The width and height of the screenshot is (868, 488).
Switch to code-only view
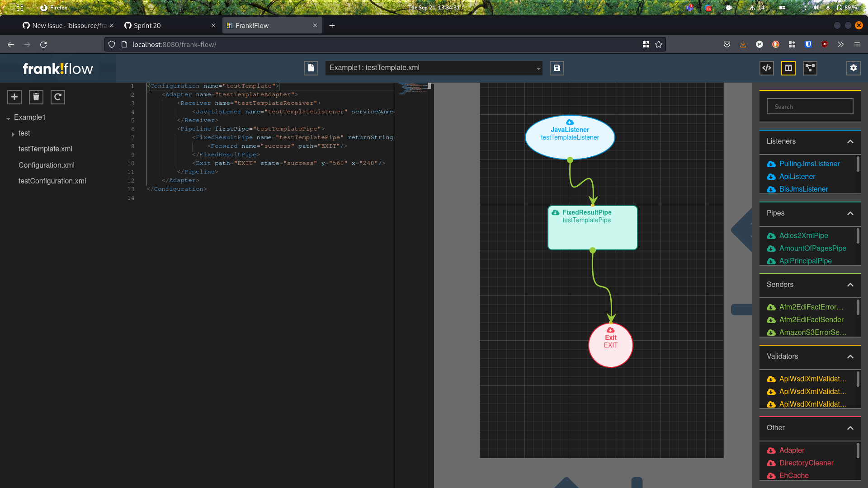click(767, 68)
